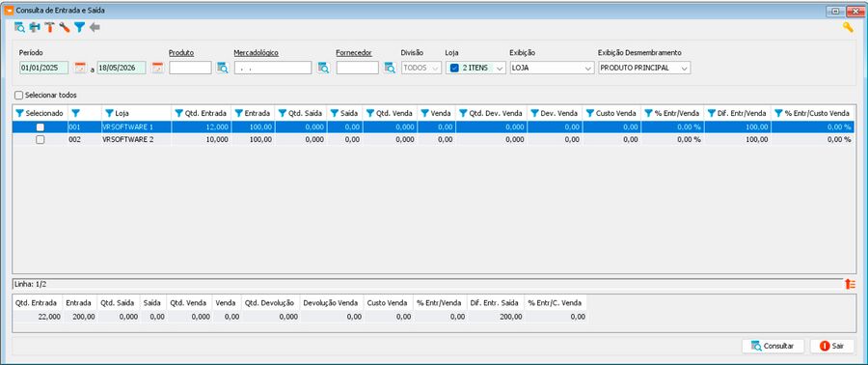Toggle the Loja 2 ITENS checkbox
Screen dimensions: 868x365
454,69
